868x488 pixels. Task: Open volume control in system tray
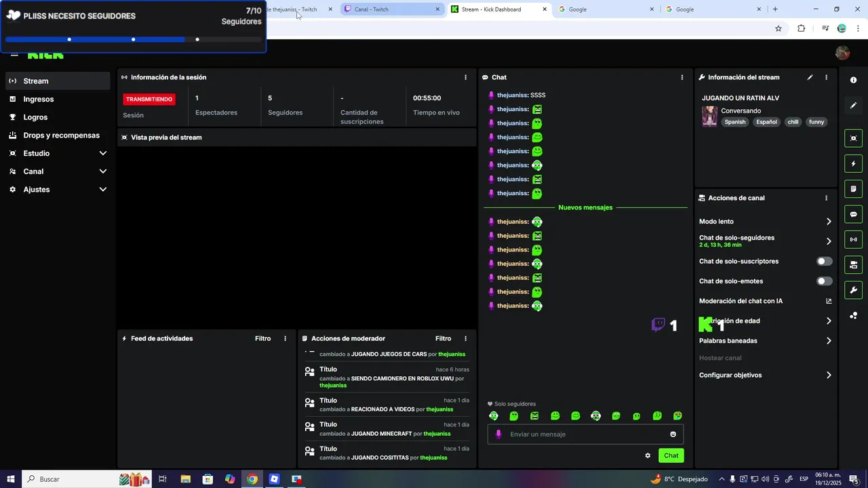[765, 479]
